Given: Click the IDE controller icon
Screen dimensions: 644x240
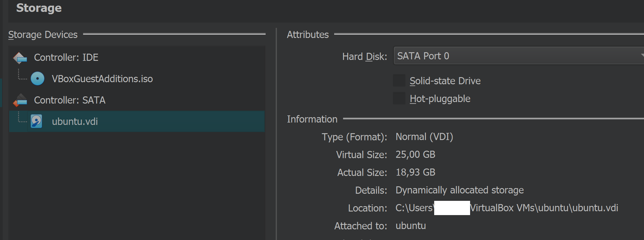Looking at the screenshot, I should tap(20, 58).
